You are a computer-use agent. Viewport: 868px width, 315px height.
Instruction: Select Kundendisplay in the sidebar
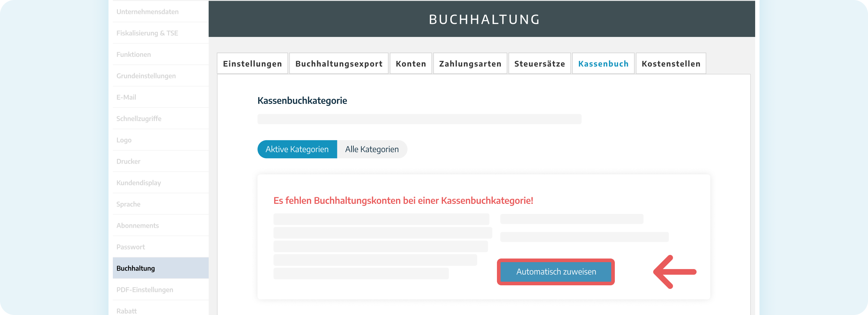click(x=161, y=182)
